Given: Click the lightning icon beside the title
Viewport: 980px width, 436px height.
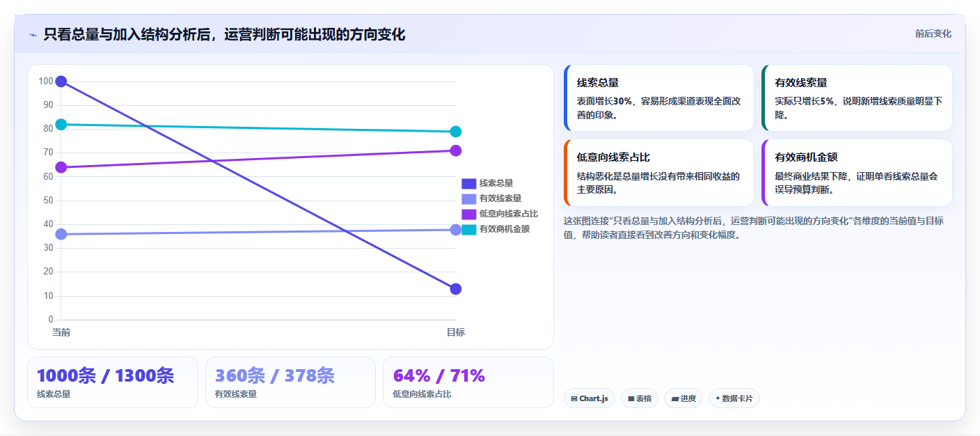Looking at the screenshot, I should pos(33,35).
